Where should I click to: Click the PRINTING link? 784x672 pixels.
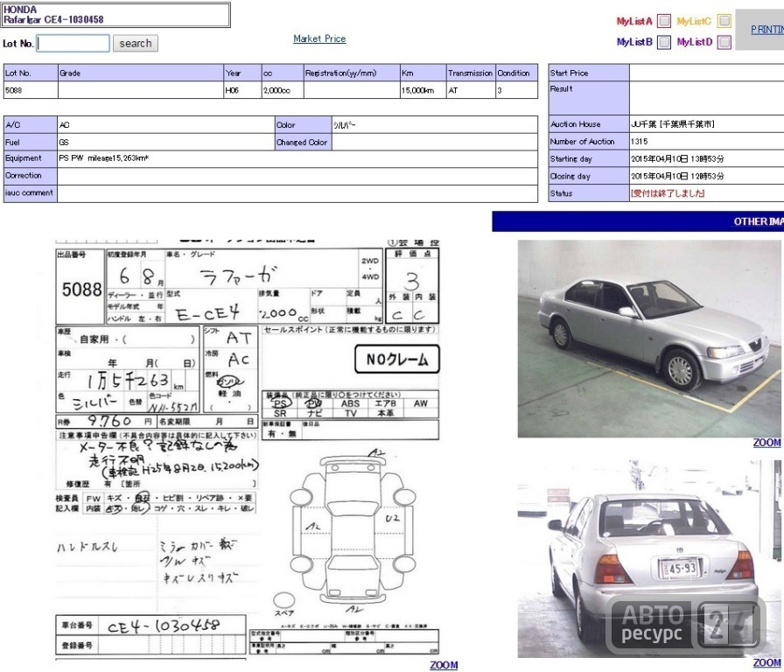pyautogui.click(x=767, y=30)
